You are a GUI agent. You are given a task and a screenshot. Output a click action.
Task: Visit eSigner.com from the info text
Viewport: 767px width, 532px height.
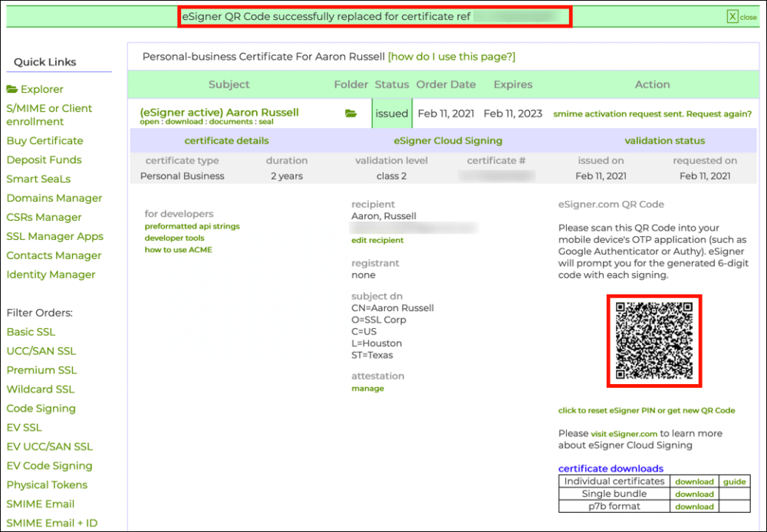pos(625,433)
